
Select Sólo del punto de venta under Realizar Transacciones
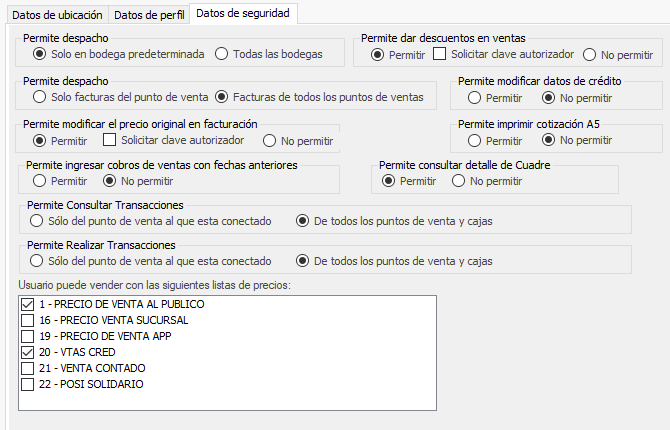coord(36,261)
